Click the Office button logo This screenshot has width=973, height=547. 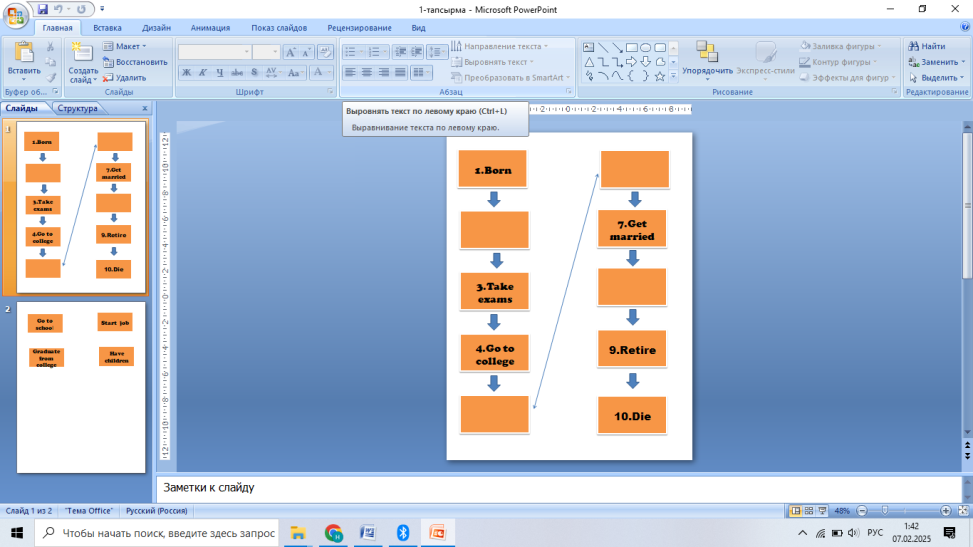pyautogui.click(x=16, y=15)
